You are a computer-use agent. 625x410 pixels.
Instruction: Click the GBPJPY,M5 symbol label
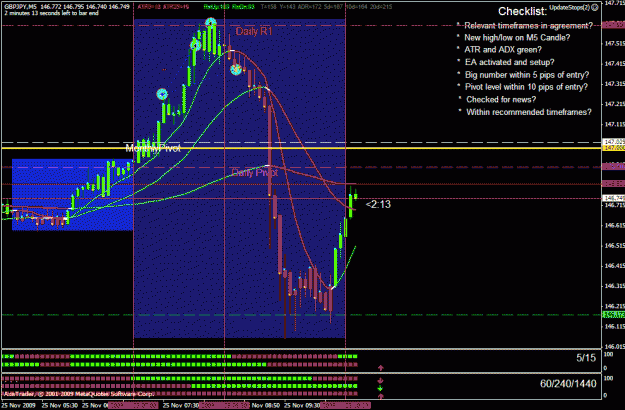click(20, 7)
